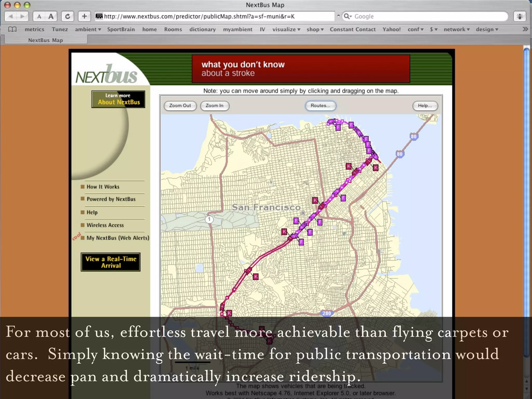
Task: Click the stroke banner advertisement
Action: tap(301, 69)
